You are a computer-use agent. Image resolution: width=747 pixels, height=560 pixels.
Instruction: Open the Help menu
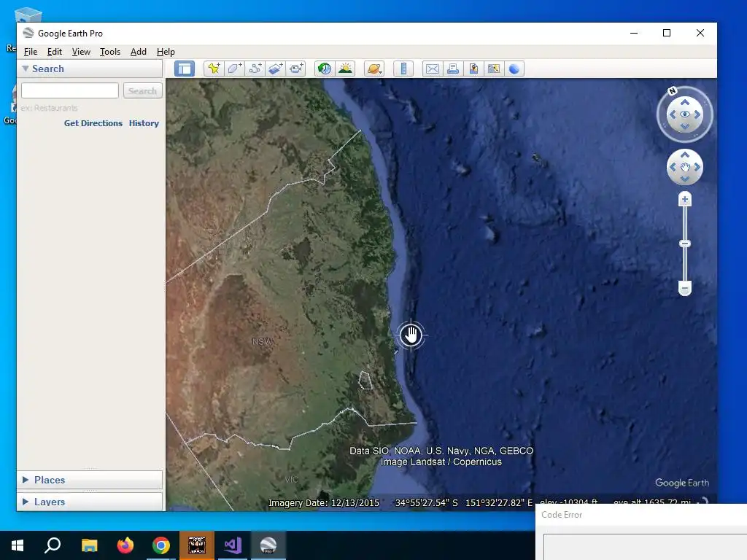click(166, 52)
